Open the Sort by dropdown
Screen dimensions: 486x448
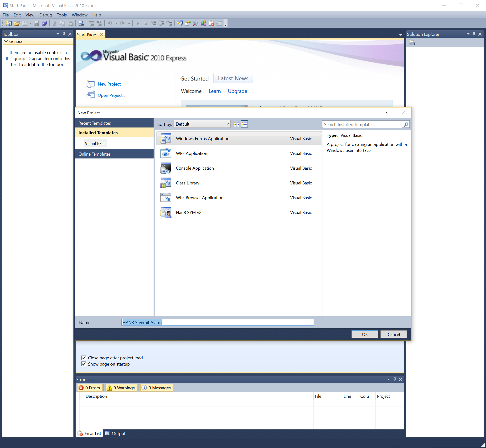(x=202, y=124)
